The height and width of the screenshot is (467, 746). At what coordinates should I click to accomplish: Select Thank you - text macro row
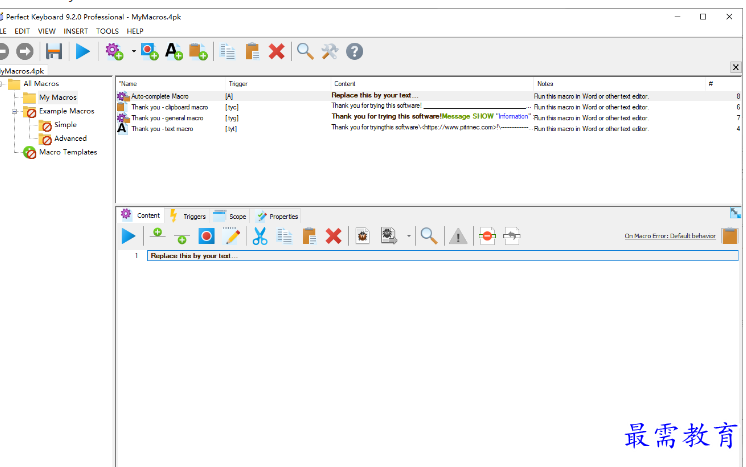[428, 128]
